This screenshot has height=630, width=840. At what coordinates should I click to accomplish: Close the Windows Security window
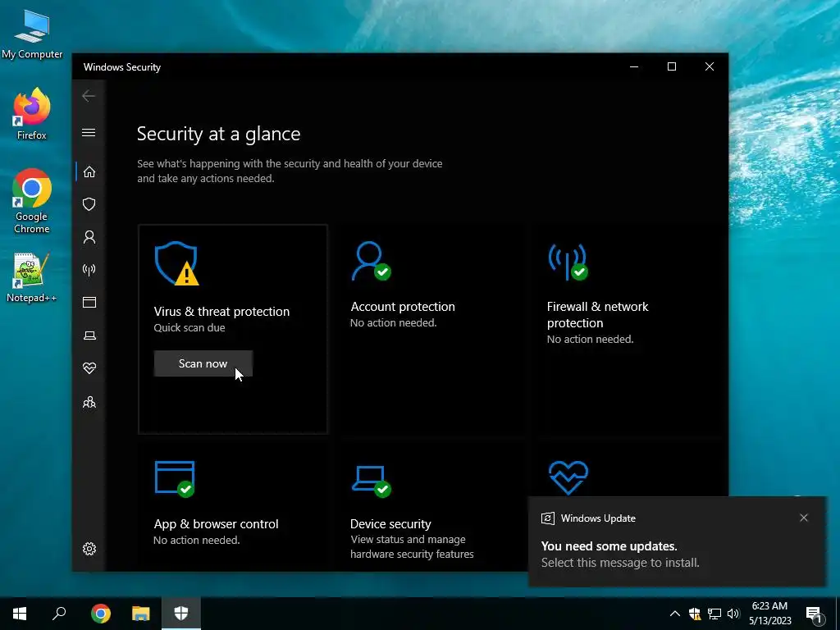(710, 66)
